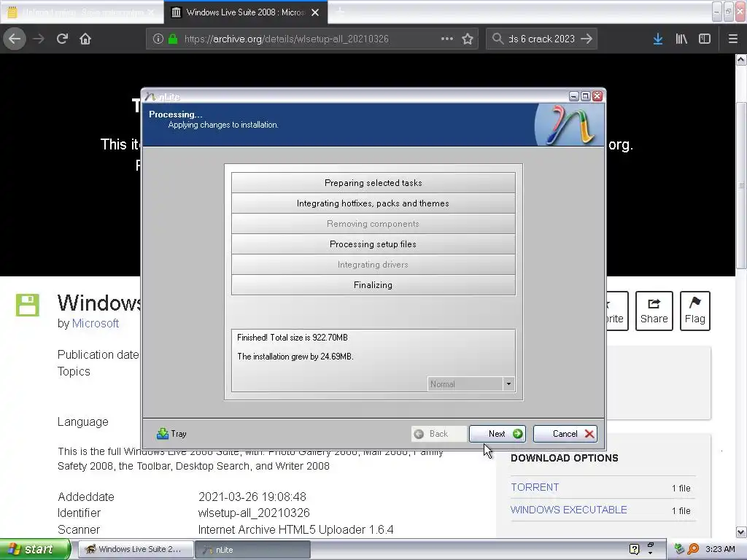Screen dimensions: 747x560
Task: Reload the archive.org page
Action: 62,39
